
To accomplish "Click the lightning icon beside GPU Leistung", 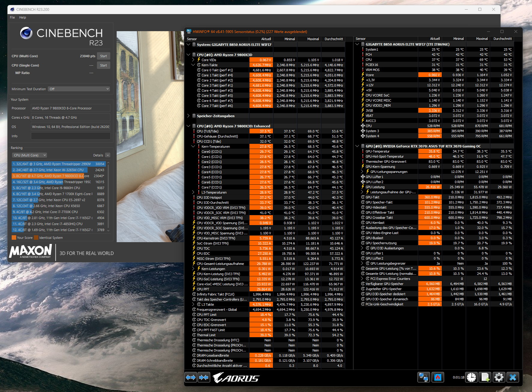I will (x=363, y=187).
